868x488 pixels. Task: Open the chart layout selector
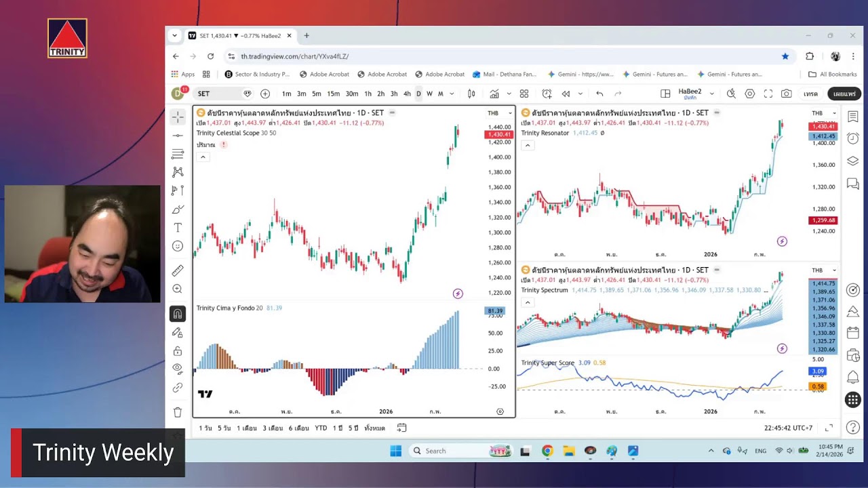(665, 94)
